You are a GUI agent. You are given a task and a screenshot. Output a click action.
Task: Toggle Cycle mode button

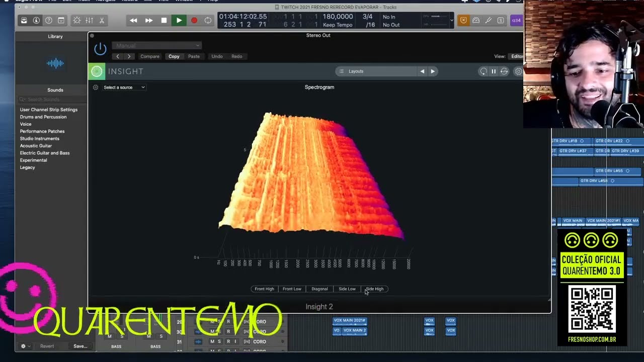[x=208, y=21]
